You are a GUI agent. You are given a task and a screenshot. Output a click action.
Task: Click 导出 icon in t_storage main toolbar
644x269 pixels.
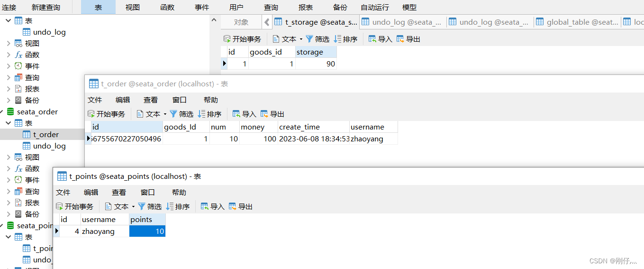pyautogui.click(x=400, y=39)
